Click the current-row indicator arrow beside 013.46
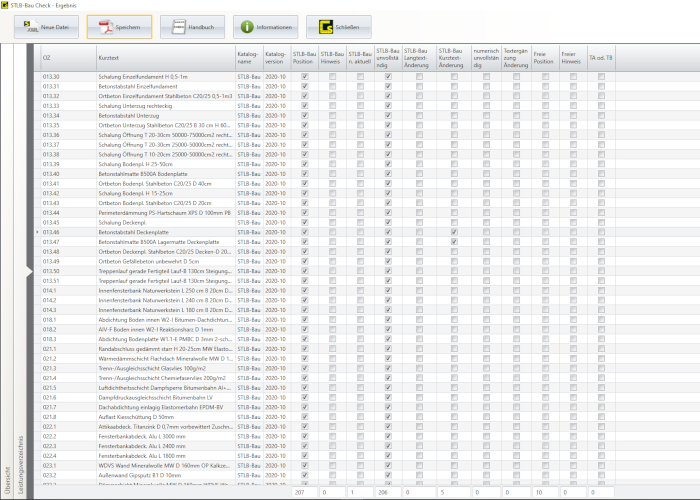The width and height of the screenshot is (700, 500). click(37, 232)
